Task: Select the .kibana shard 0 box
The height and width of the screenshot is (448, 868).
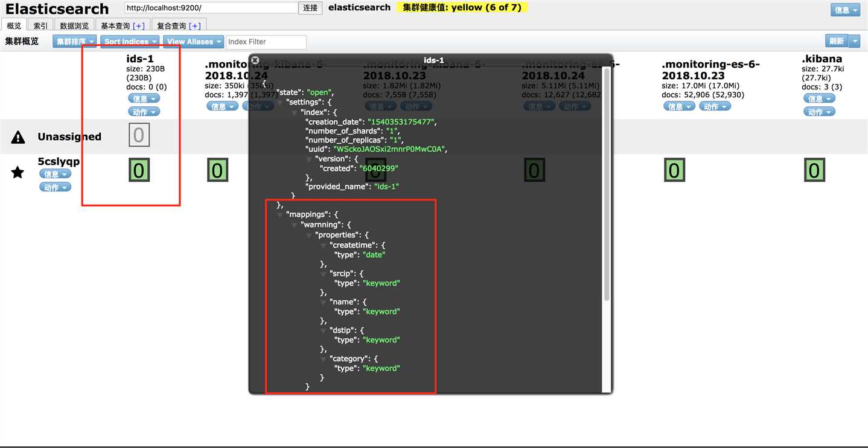Action: [814, 171]
